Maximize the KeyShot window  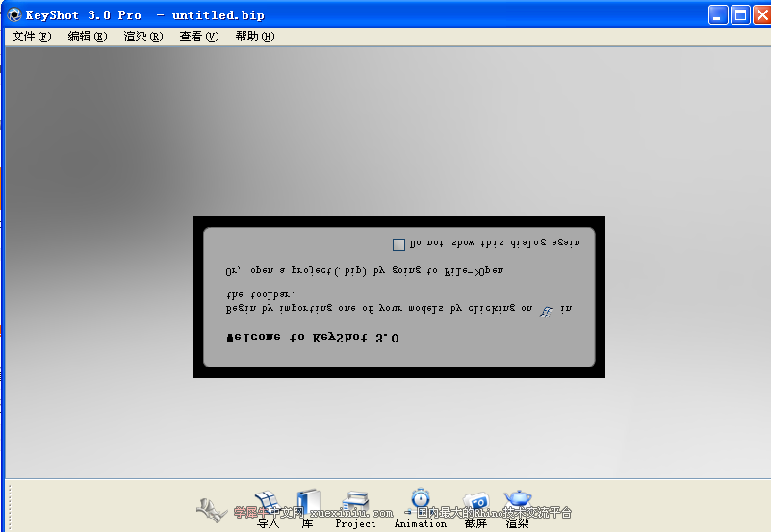pos(740,14)
